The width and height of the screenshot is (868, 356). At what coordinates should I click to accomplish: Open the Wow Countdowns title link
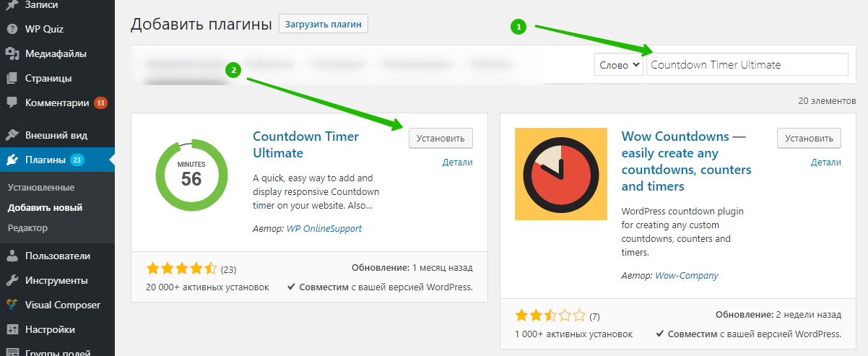[x=686, y=161]
